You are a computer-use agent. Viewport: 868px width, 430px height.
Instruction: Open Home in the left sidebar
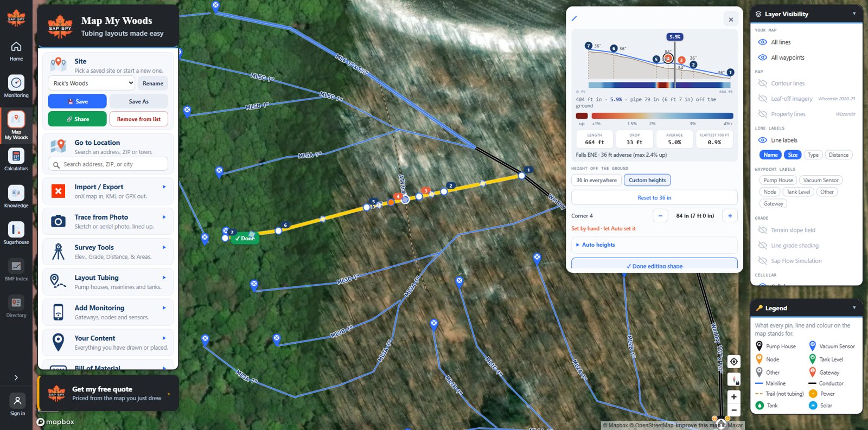click(x=16, y=51)
